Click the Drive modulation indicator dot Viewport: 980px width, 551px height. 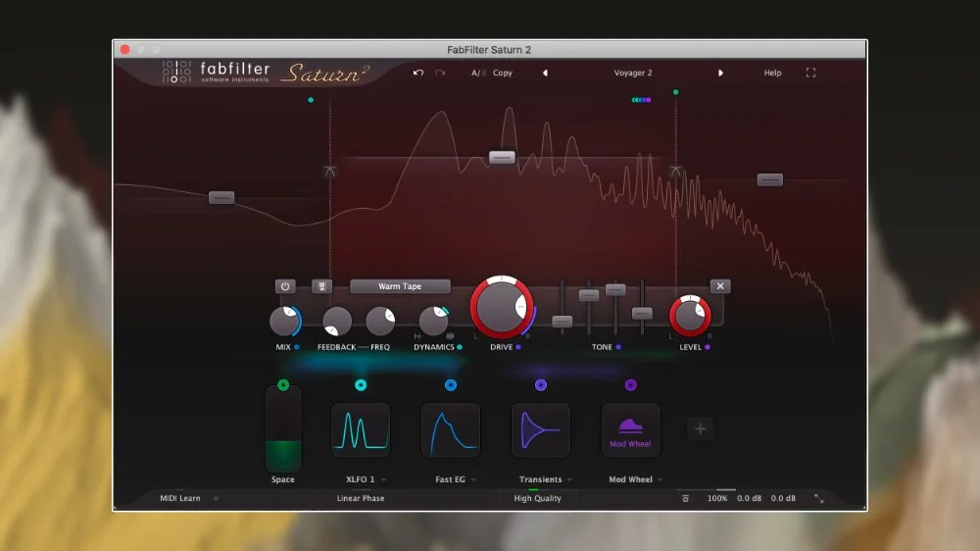[518, 347]
